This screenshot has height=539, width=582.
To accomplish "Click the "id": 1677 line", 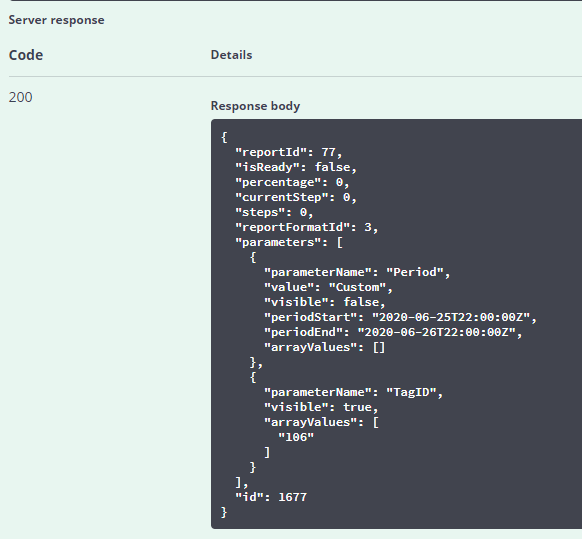I will point(271,497).
